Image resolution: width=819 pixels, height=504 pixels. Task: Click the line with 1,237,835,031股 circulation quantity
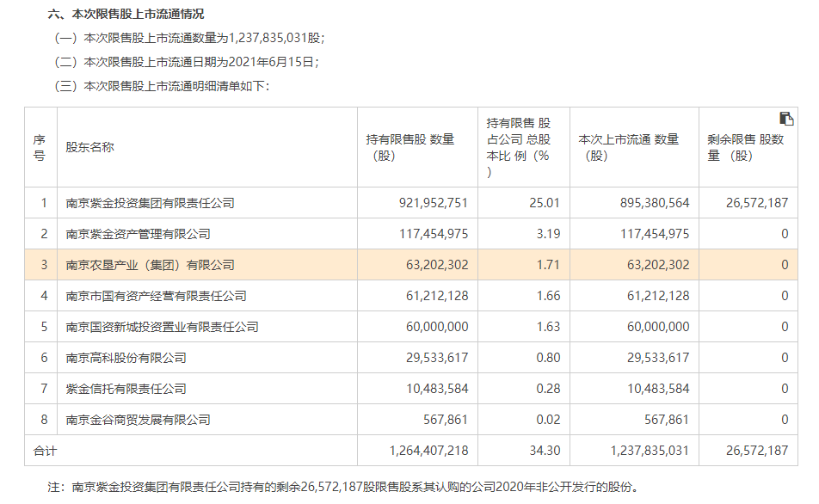(x=189, y=38)
